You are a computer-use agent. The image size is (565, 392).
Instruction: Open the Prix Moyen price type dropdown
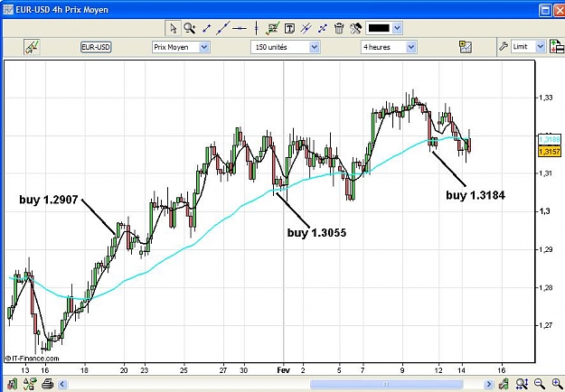[x=181, y=47]
